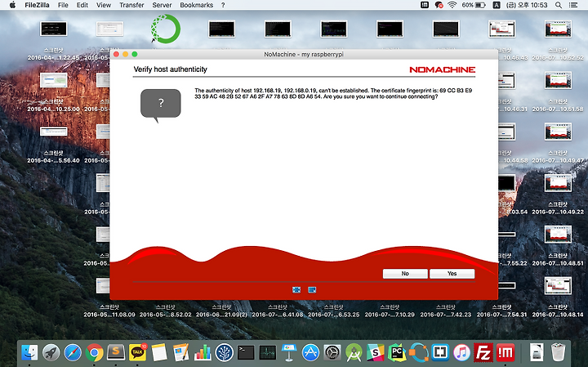The image size is (588, 367).
Task: Open Slack in the Dock
Action: 376,352
